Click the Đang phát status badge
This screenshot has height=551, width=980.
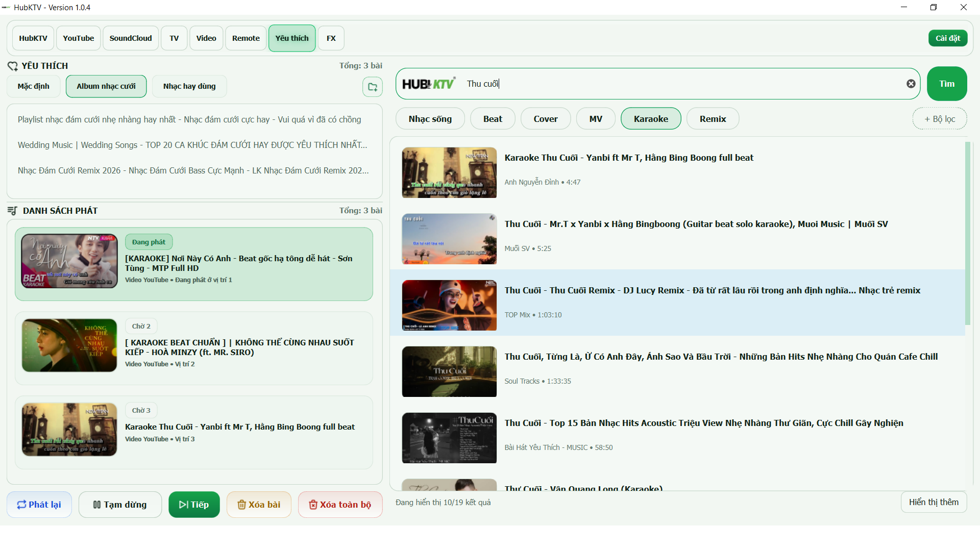pyautogui.click(x=149, y=242)
